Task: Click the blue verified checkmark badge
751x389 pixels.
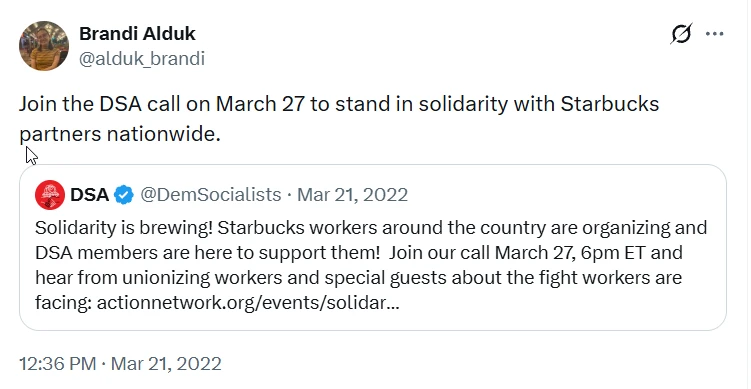Action: [124, 195]
